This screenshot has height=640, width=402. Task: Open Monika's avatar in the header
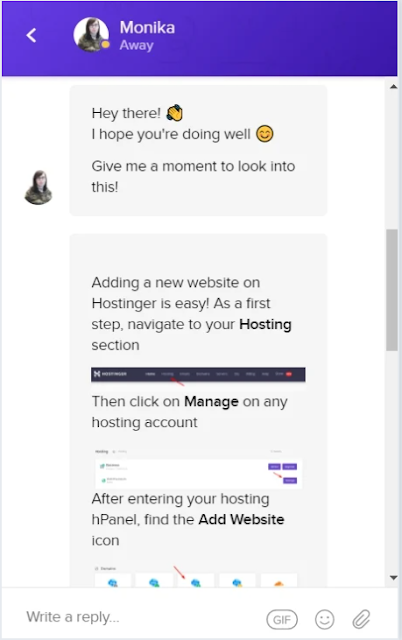pyautogui.click(x=91, y=35)
